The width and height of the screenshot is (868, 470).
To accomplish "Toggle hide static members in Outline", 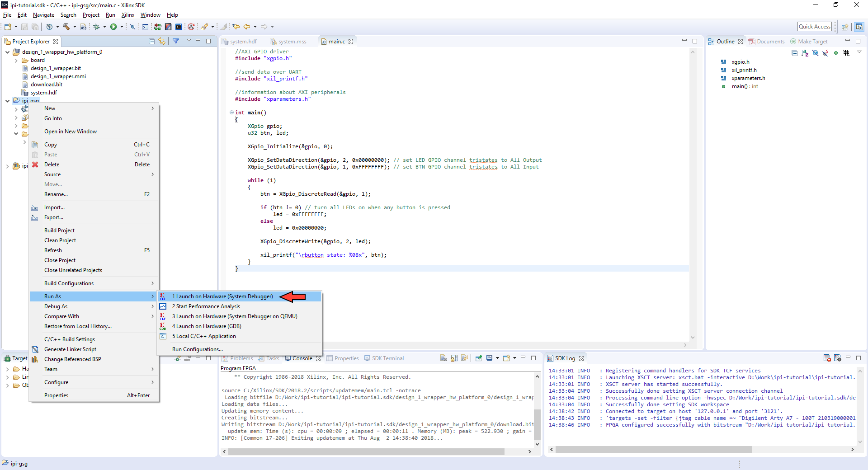I will coord(826,53).
